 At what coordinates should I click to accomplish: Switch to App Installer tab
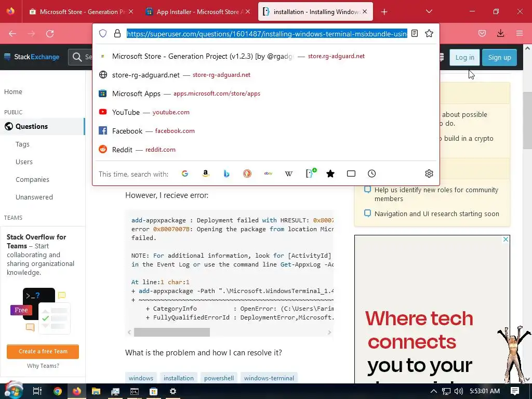197,12
